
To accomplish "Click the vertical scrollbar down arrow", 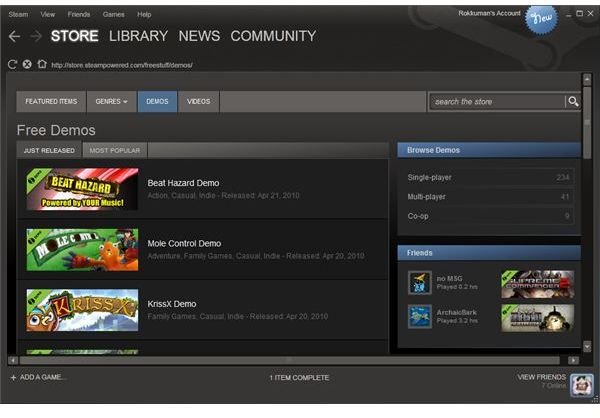I will coord(587,346).
